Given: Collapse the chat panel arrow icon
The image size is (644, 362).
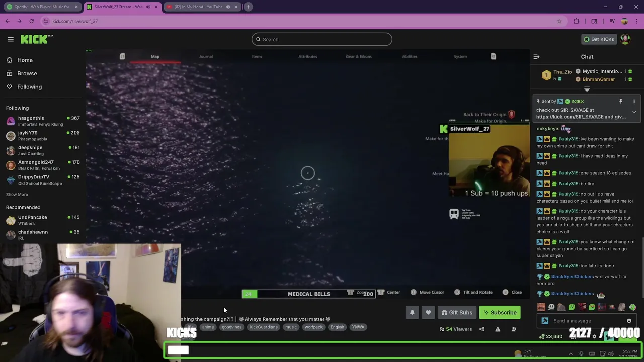Looking at the screenshot, I should click(536, 57).
